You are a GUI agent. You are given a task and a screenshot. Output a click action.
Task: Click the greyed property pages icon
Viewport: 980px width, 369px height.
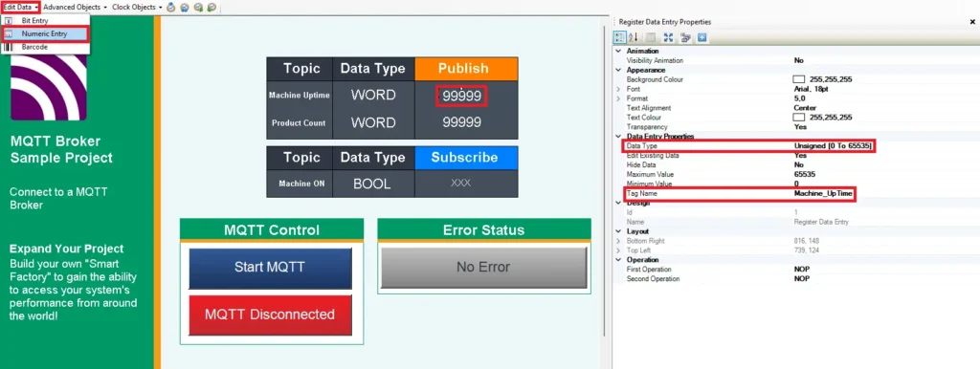(651, 38)
